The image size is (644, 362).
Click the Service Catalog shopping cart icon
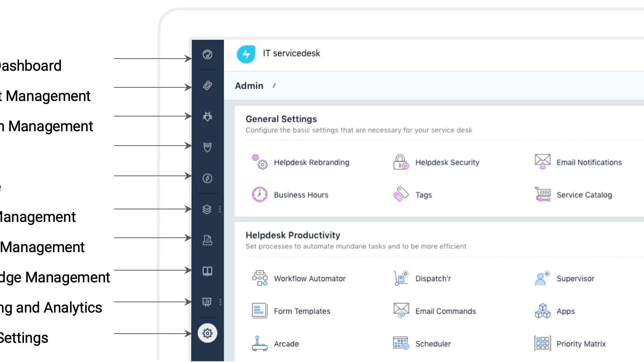point(543,194)
